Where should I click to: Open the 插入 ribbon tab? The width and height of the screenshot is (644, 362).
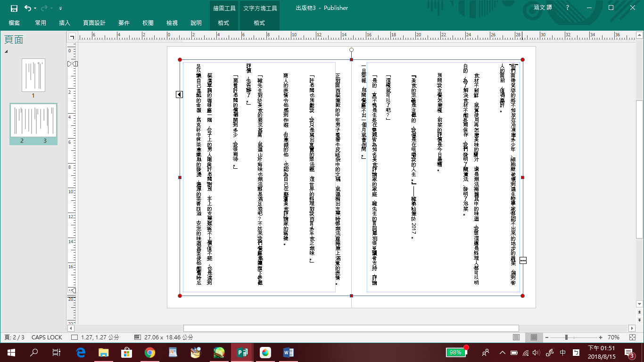65,23
